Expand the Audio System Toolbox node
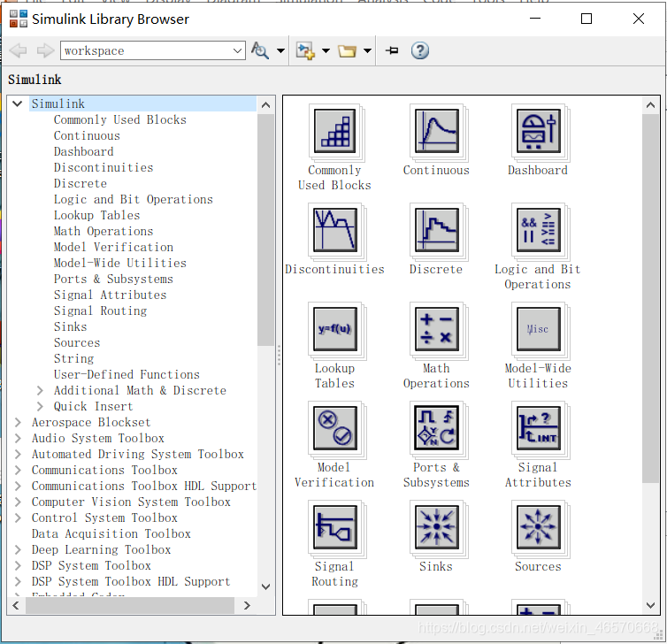 pos(18,438)
